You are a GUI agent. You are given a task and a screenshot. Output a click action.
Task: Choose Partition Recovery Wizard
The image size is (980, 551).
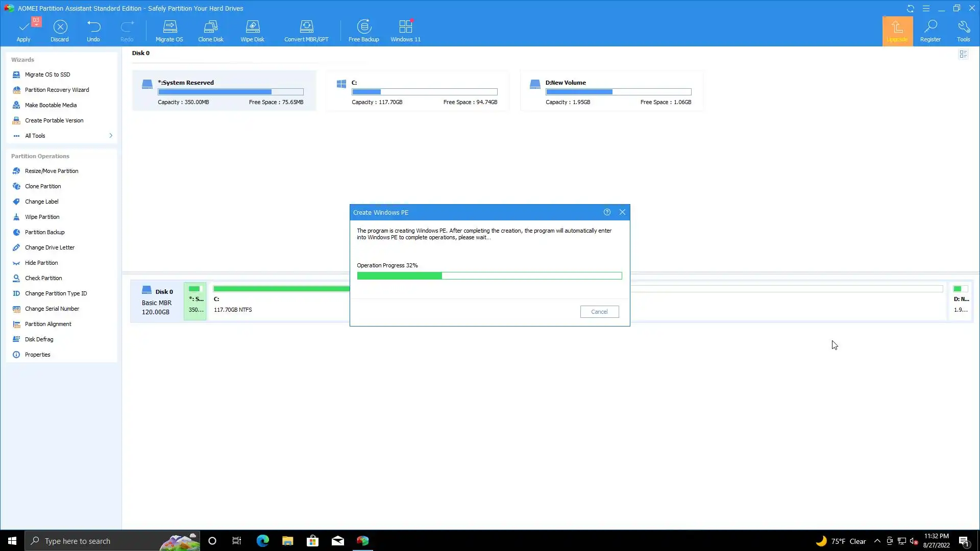click(57, 90)
